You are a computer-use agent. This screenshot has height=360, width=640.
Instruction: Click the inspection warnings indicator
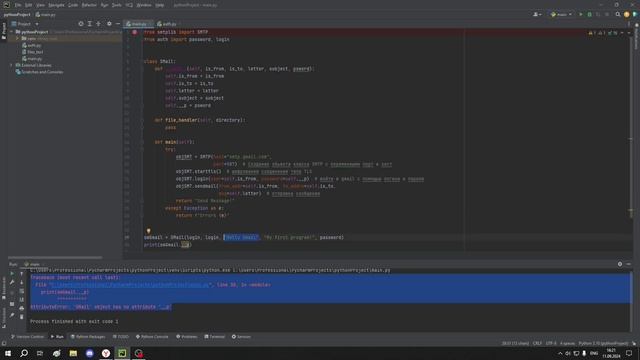tap(603, 33)
